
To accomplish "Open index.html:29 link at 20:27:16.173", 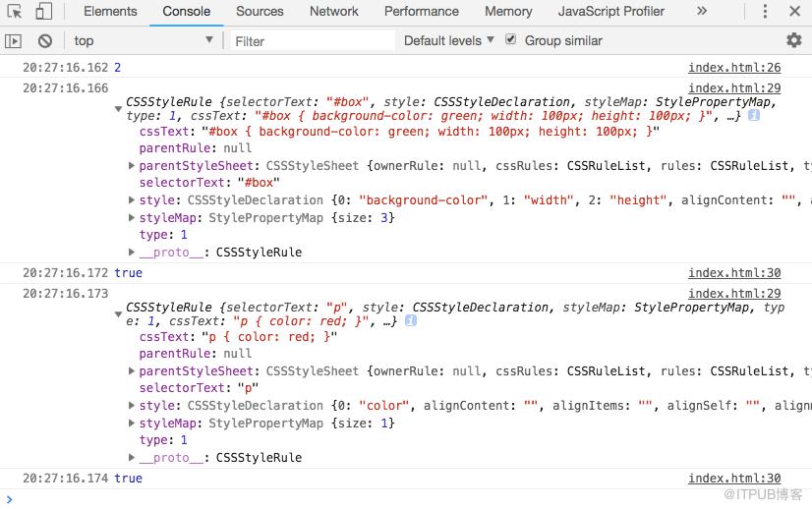I will (x=734, y=294).
